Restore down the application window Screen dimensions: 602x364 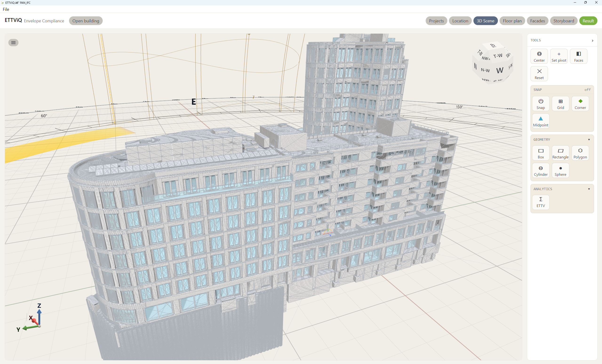point(585,2)
